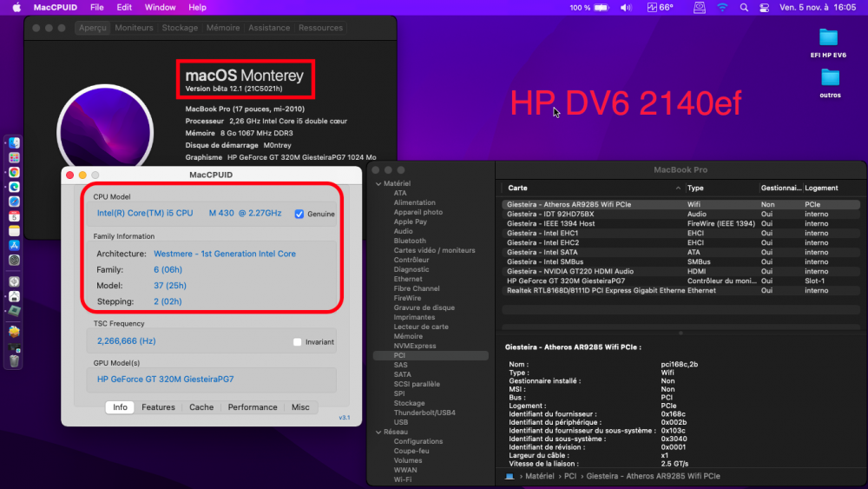This screenshot has width=868, height=489.
Task: Switch to the Features tab in MacCPUID
Action: (158, 407)
